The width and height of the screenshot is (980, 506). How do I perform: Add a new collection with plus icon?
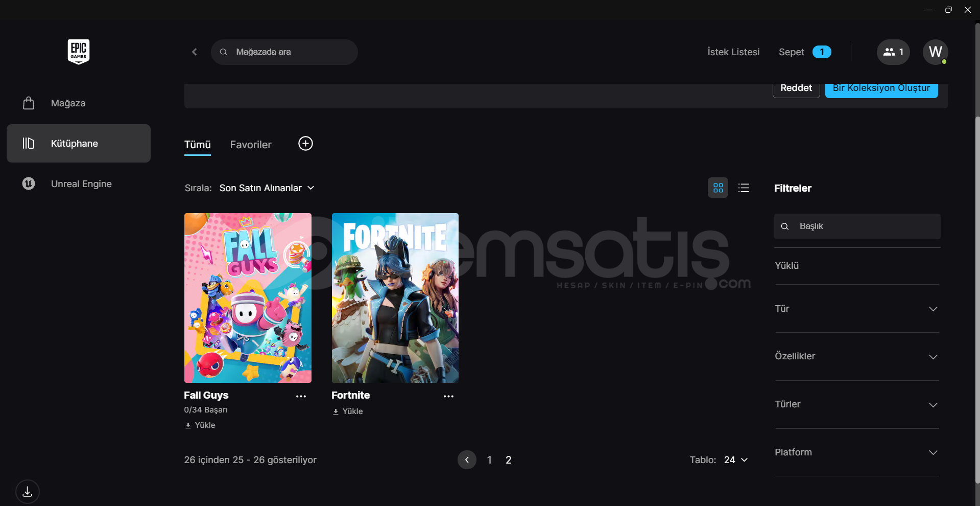click(x=305, y=144)
